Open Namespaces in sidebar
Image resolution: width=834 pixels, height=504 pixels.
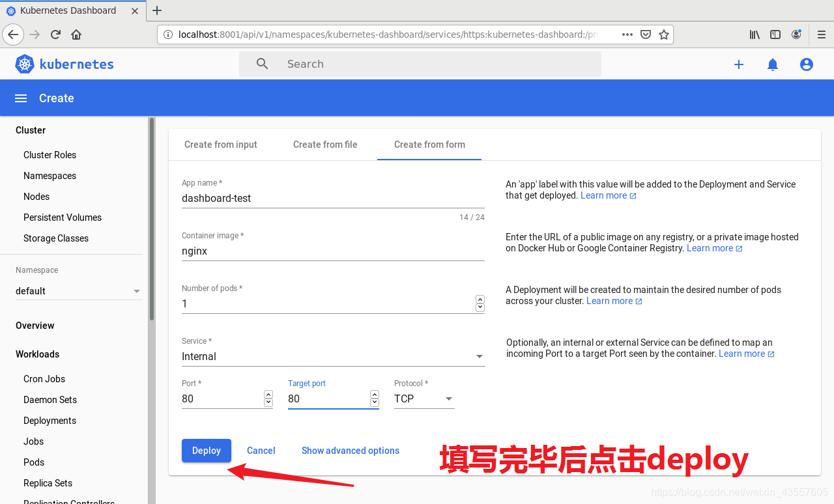coord(50,176)
